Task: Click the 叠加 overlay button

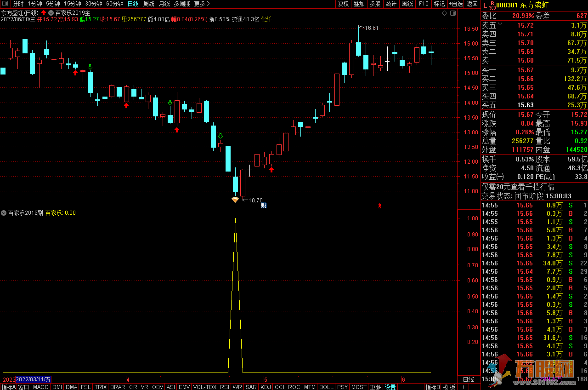Action: 359,4
